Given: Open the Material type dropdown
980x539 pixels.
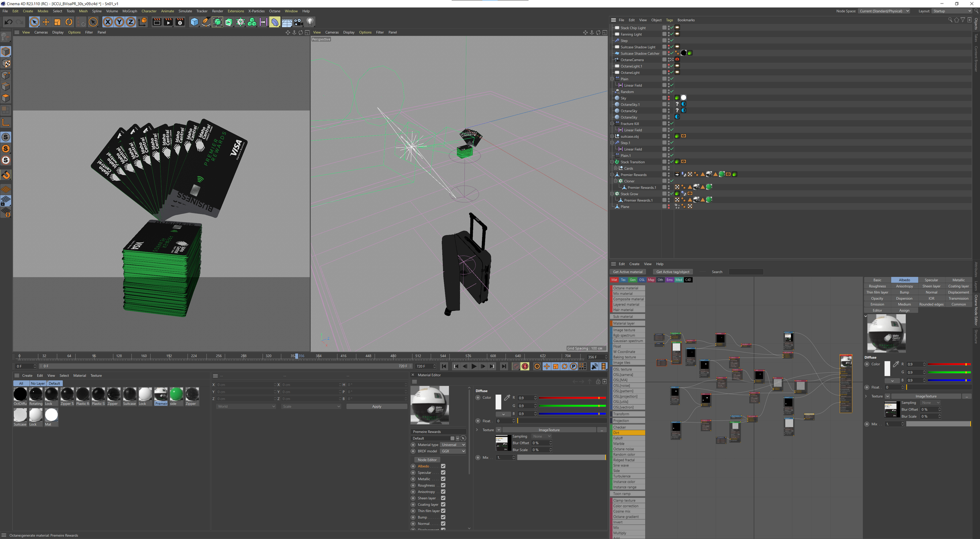Looking at the screenshot, I should [x=453, y=445].
